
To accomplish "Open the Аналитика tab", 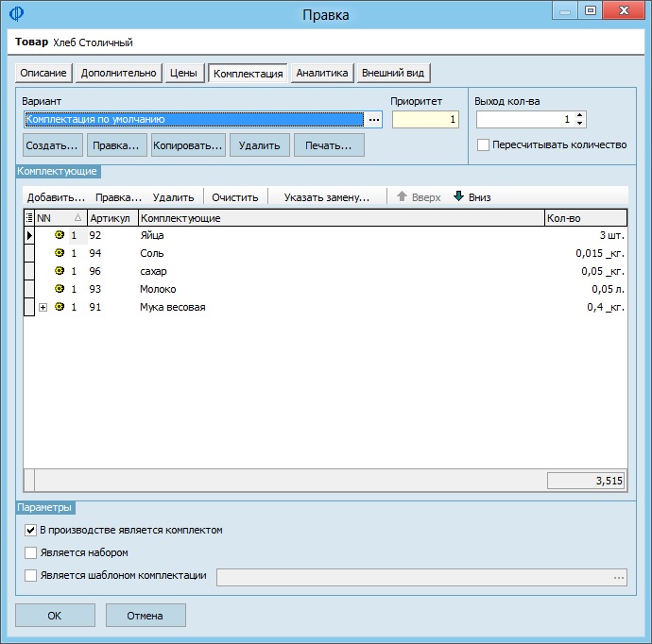I will click(x=322, y=73).
